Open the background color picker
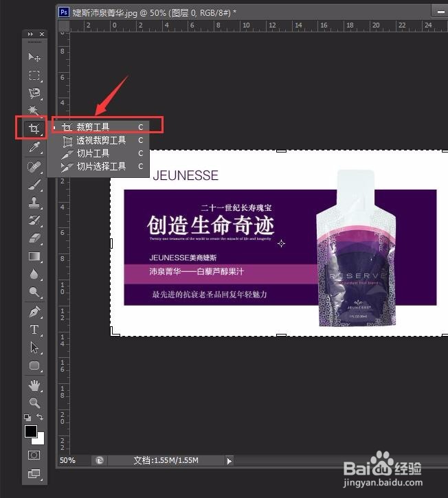This screenshot has height=498, width=448. 40,440
